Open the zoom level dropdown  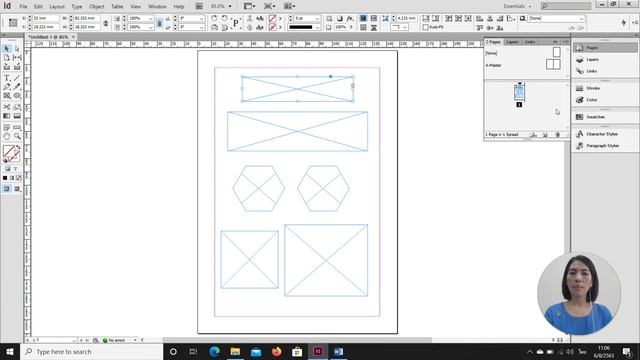tap(230, 6)
